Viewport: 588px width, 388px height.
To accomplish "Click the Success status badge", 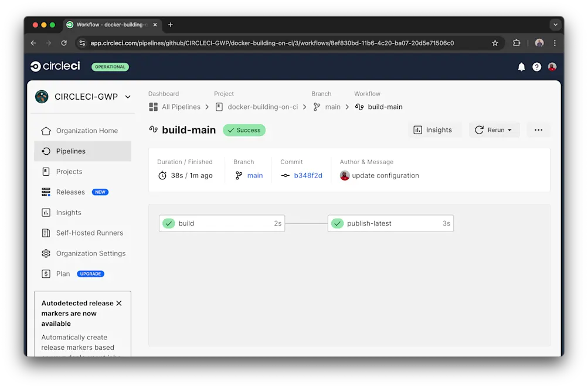I will pyautogui.click(x=244, y=130).
